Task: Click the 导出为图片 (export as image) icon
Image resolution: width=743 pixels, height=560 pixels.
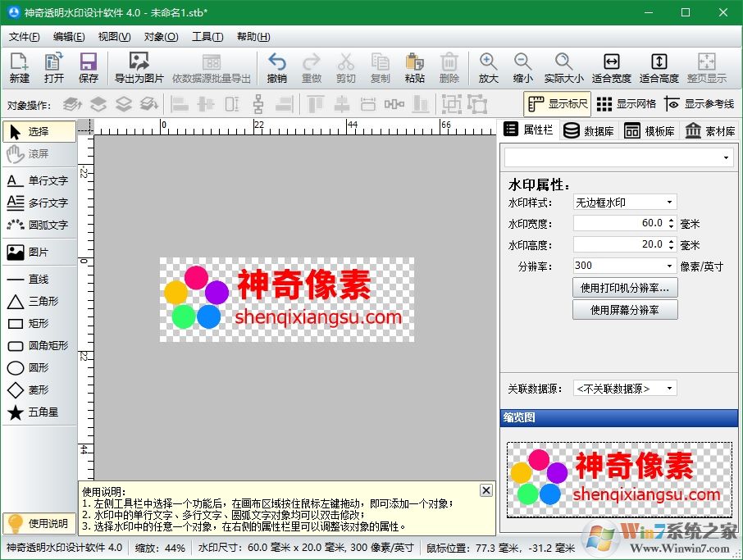Action: 138,67
